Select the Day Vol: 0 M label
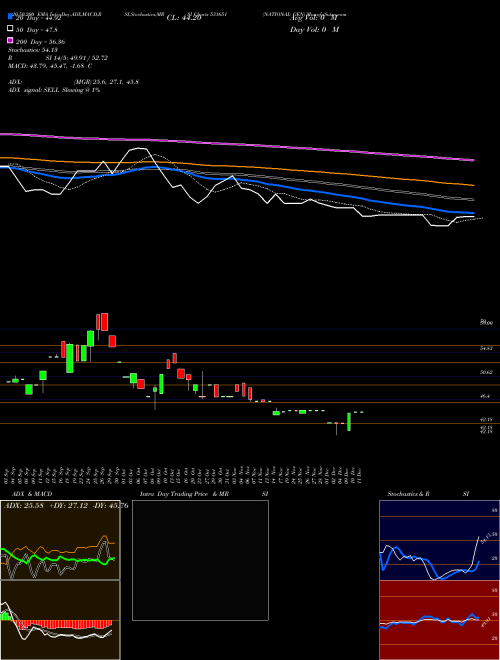 coord(314,29)
